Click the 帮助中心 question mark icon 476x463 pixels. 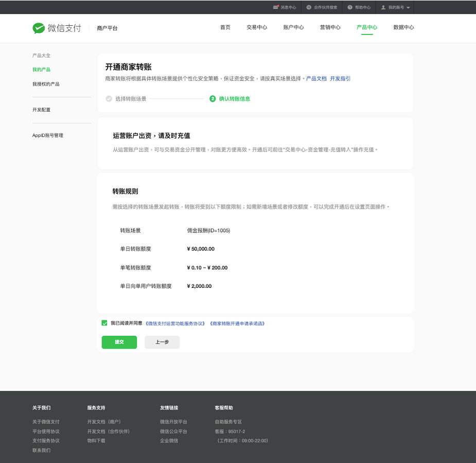pos(350,8)
